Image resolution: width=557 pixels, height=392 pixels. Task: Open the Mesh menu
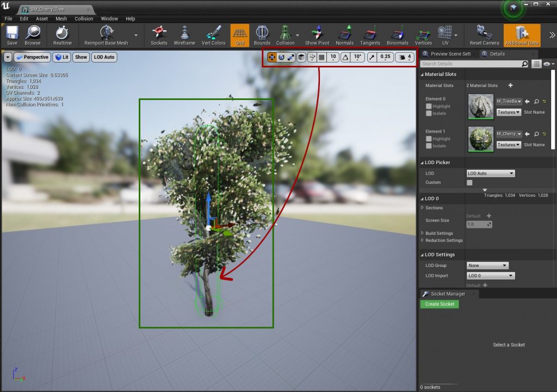click(61, 18)
